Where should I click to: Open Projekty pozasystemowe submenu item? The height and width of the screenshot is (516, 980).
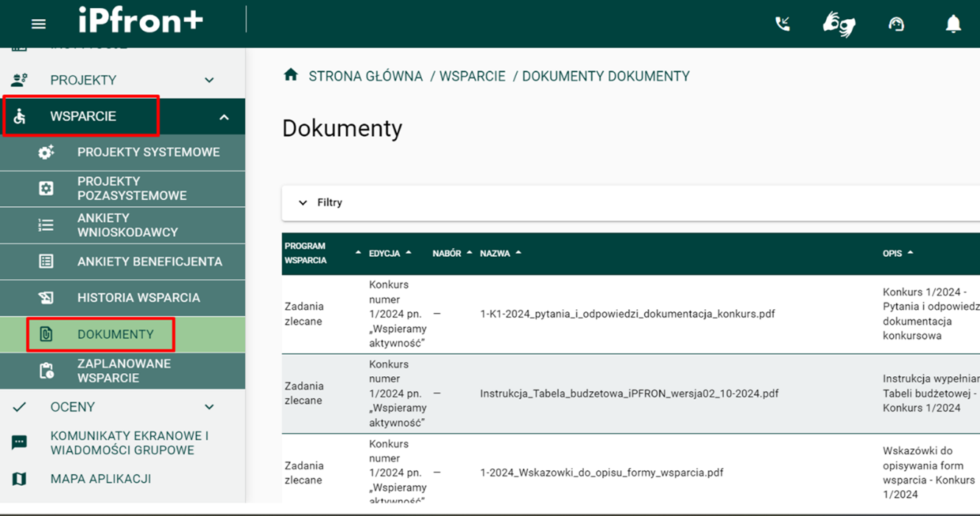(x=122, y=188)
